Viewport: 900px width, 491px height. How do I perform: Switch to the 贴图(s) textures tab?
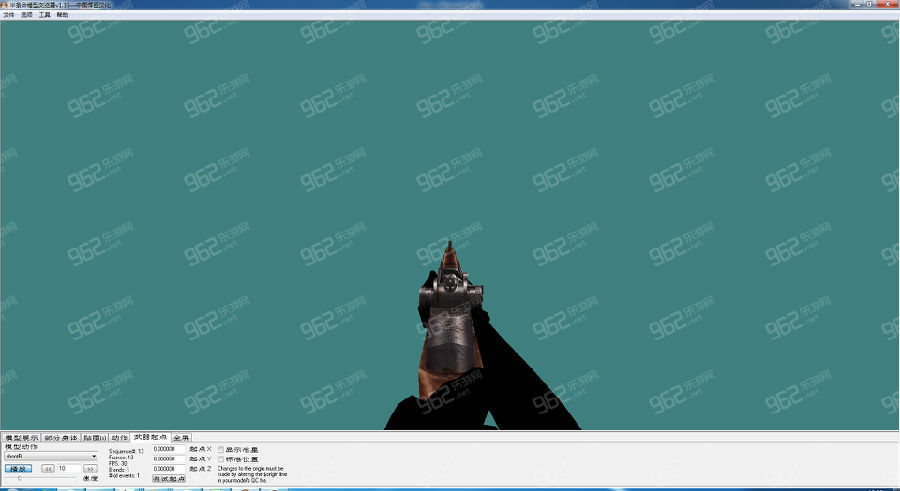(x=95, y=438)
